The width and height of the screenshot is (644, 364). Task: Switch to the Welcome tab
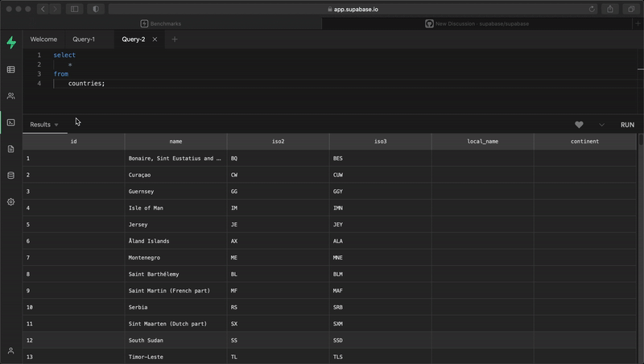pyautogui.click(x=43, y=39)
